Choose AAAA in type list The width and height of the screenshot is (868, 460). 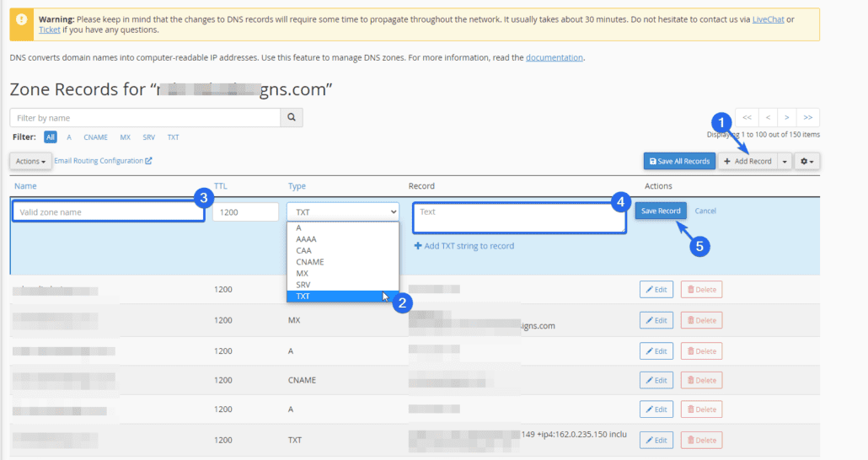pos(343,239)
